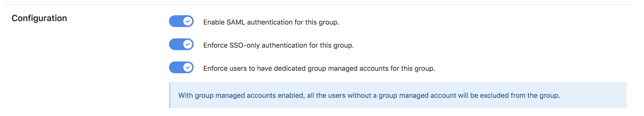
Task: Click the checkmark knob on SSO-only toggle
Action: pos(188,44)
